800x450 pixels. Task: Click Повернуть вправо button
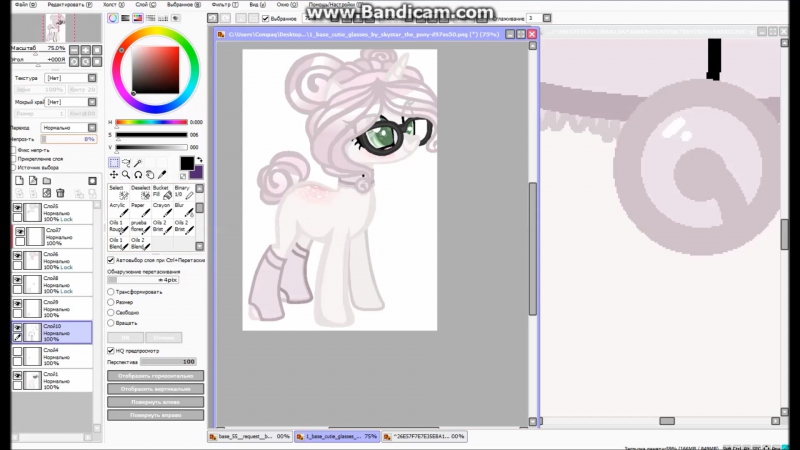tap(156, 415)
